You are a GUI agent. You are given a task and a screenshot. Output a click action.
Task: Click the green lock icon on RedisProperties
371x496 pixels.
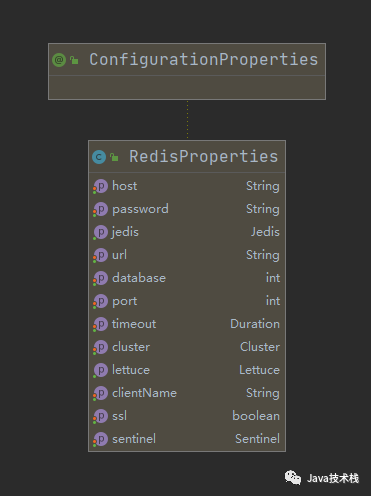click(x=114, y=157)
